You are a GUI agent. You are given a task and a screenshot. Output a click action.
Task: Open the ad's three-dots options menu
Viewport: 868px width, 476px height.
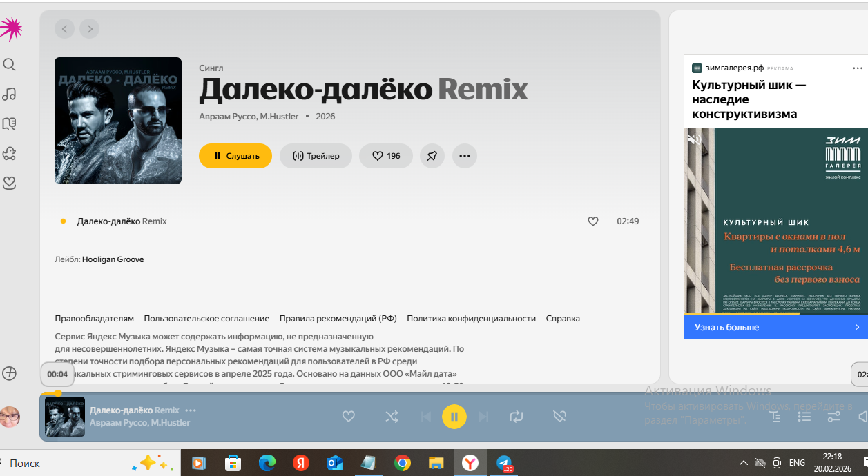(x=858, y=68)
